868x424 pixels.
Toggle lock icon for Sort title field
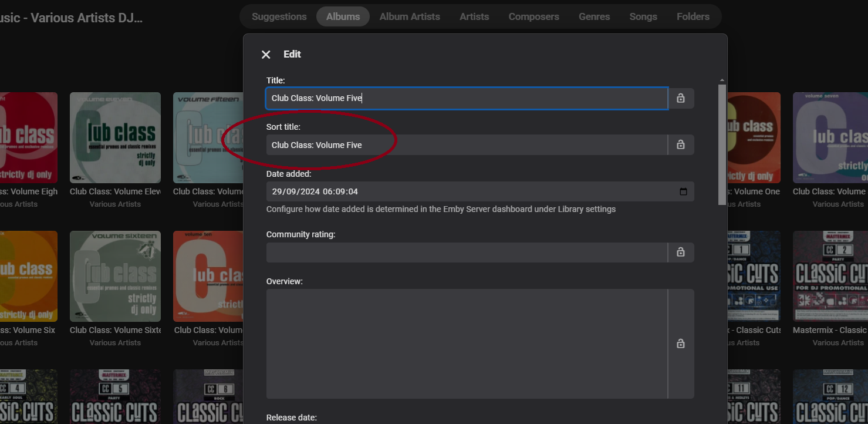coord(681,144)
